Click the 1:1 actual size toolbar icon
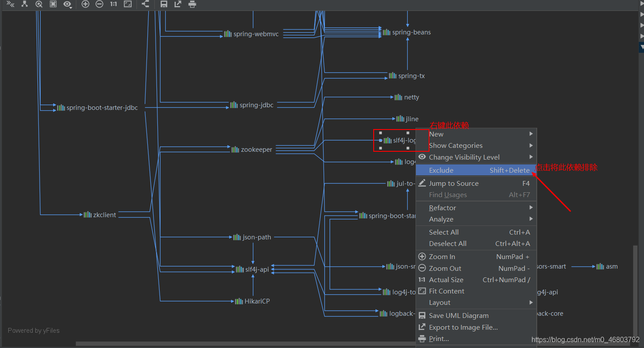This screenshot has height=348, width=644. tap(113, 4)
